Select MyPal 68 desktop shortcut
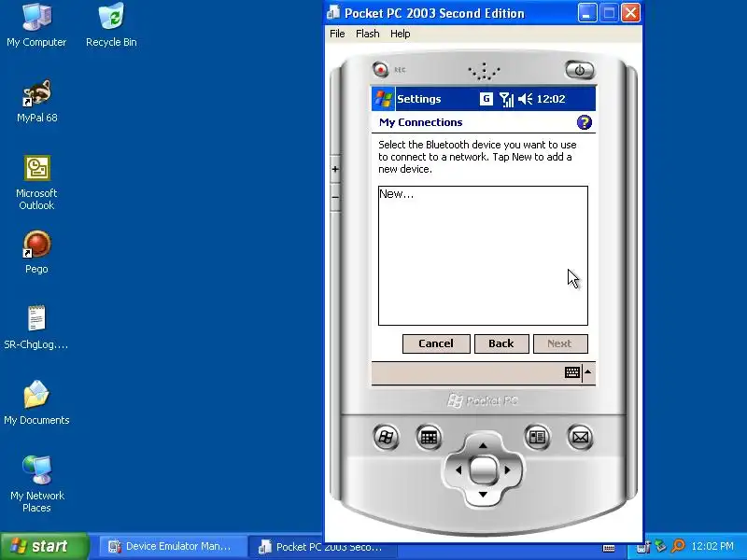 pyautogui.click(x=36, y=102)
